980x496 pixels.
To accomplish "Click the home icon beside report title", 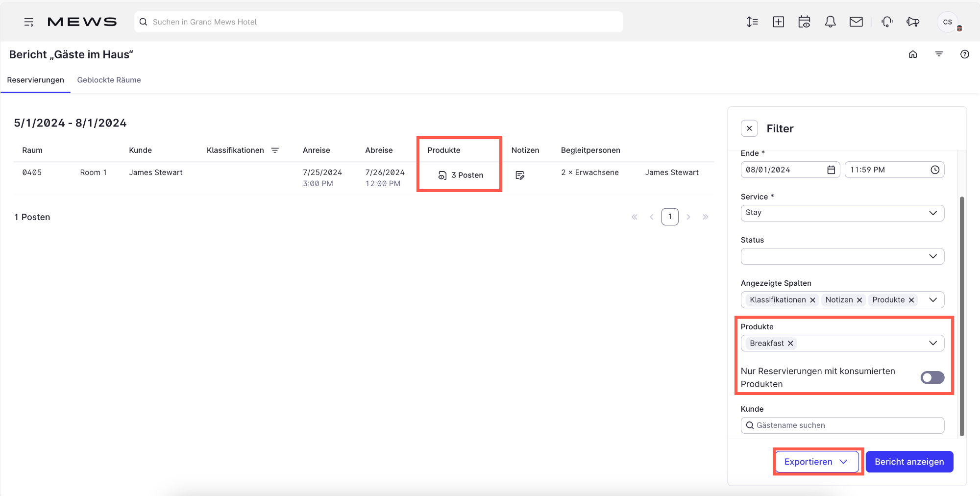I will coord(913,54).
